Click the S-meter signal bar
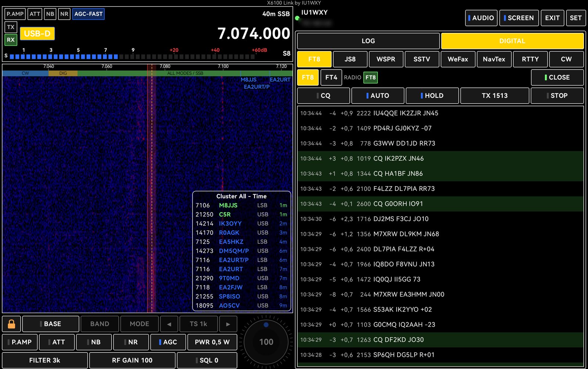 [132, 57]
